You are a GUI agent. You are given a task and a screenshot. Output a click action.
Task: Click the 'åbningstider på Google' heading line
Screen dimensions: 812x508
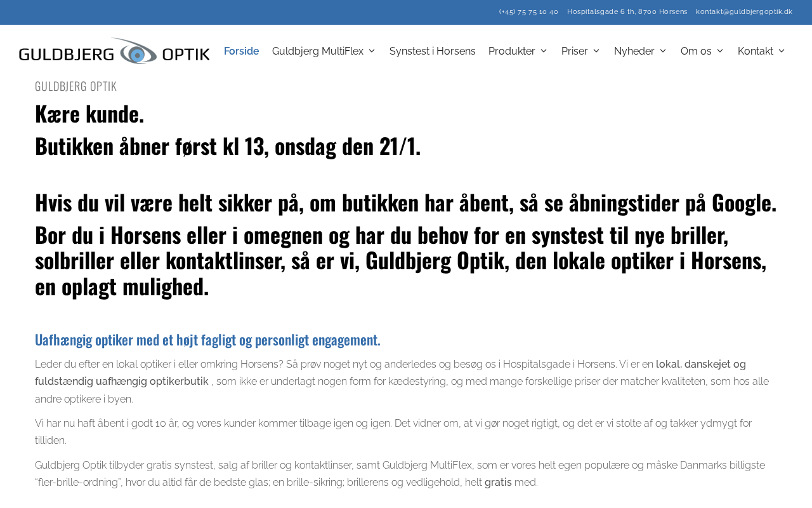[406, 202]
